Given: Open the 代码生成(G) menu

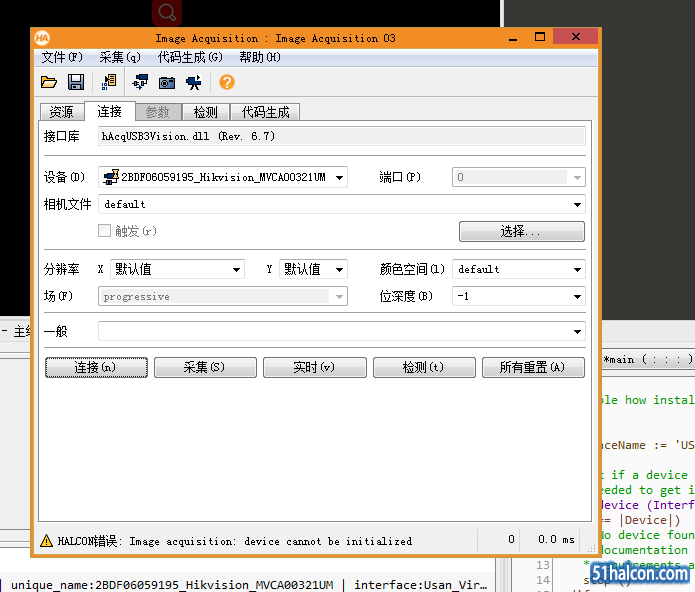Looking at the screenshot, I should [190, 57].
